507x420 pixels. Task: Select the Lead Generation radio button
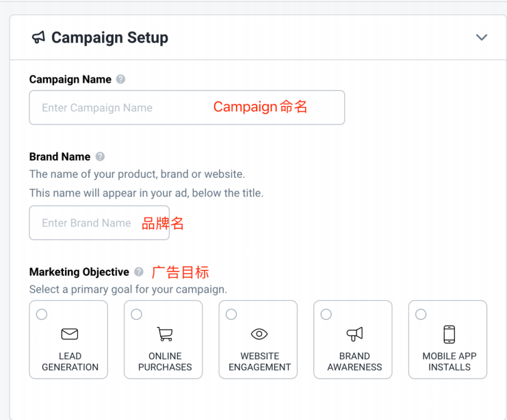(42, 315)
